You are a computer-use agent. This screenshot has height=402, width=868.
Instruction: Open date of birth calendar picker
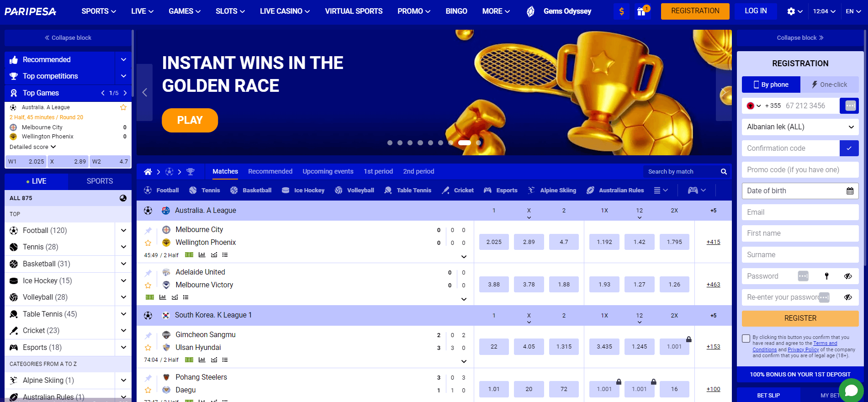[x=850, y=191]
